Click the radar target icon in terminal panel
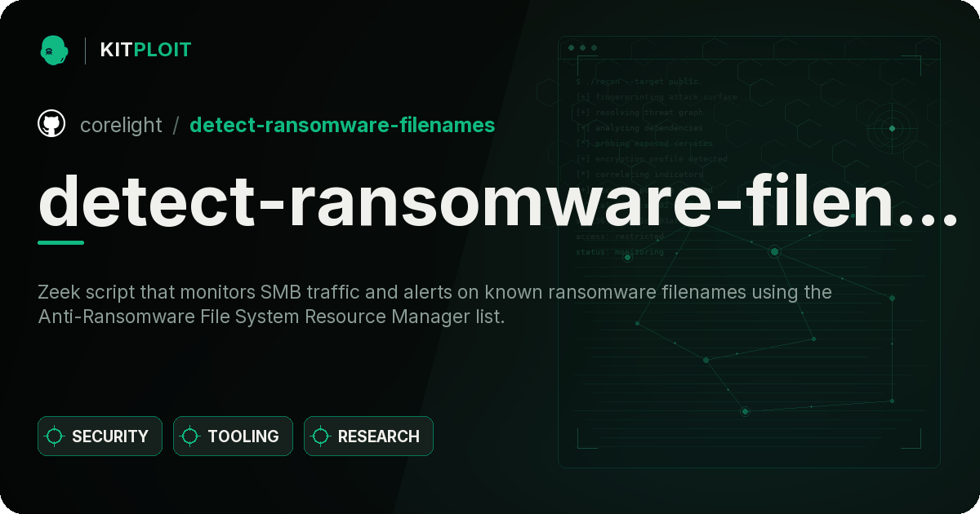The height and width of the screenshot is (514, 980). pyautogui.click(x=892, y=128)
